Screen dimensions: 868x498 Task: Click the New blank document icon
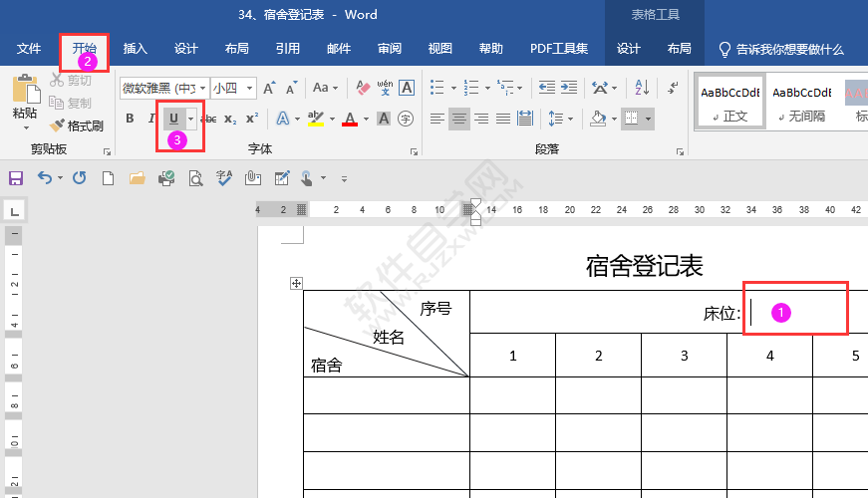108,178
